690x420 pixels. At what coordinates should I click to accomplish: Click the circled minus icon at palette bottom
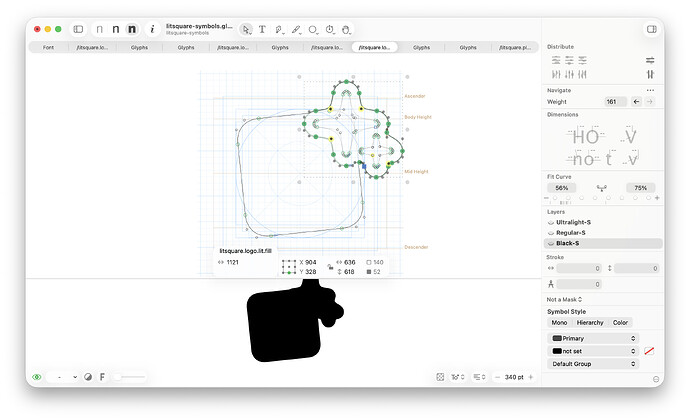tap(656, 379)
